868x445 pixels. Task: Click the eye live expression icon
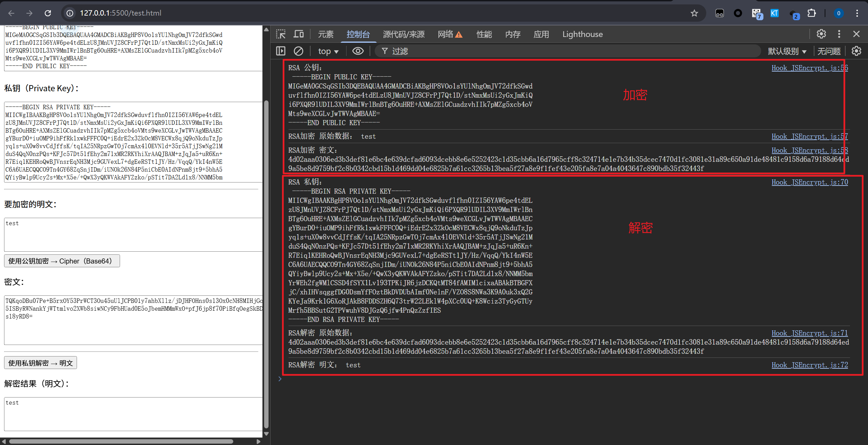point(358,51)
